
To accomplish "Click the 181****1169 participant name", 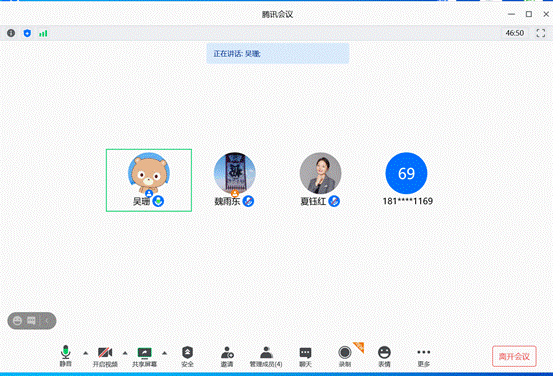I will [408, 201].
